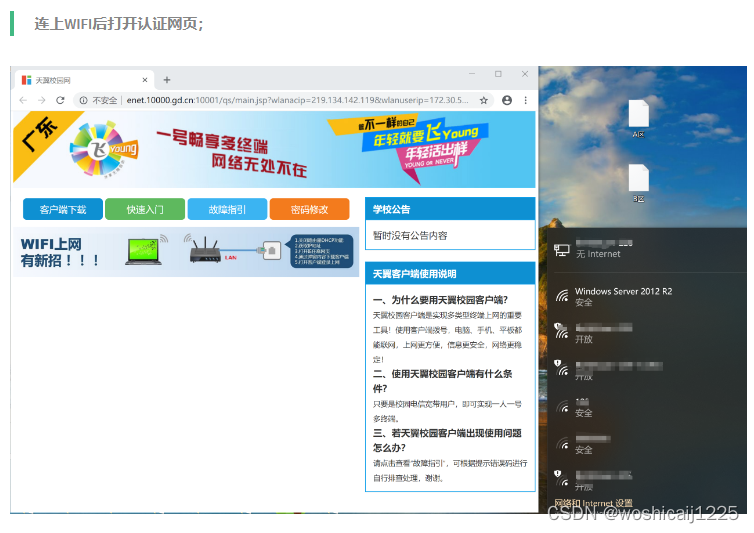This screenshot has width=754, height=533.
Task: Click Wi-Fi icon beside Windows Server 2012 R2
Action: 562,295
